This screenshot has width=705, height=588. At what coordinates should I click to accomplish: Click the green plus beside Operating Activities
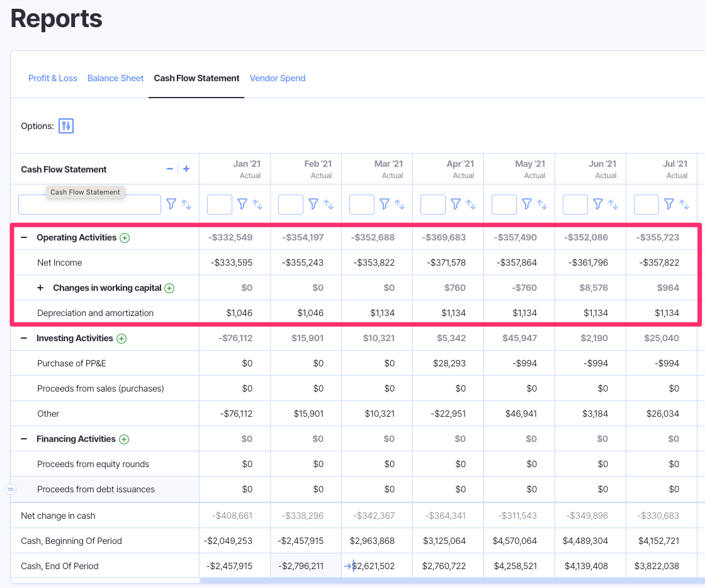click(125, 238)
